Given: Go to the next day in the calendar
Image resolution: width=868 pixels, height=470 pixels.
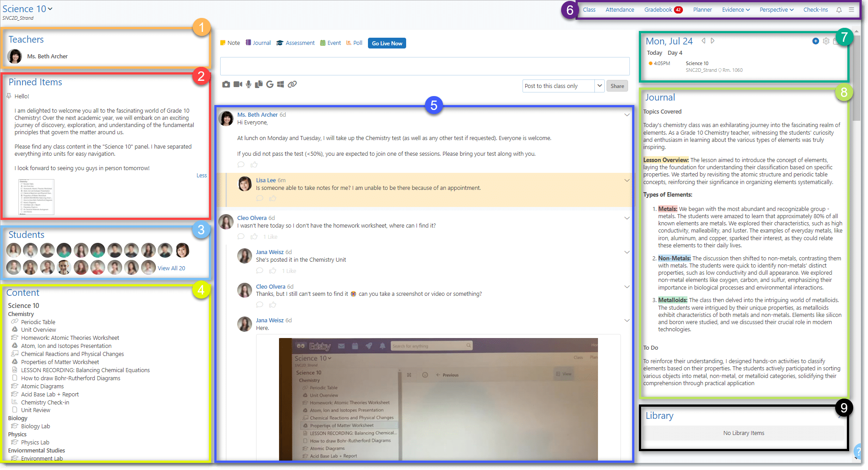Looking at the screenshot, I should coord(713,41).
